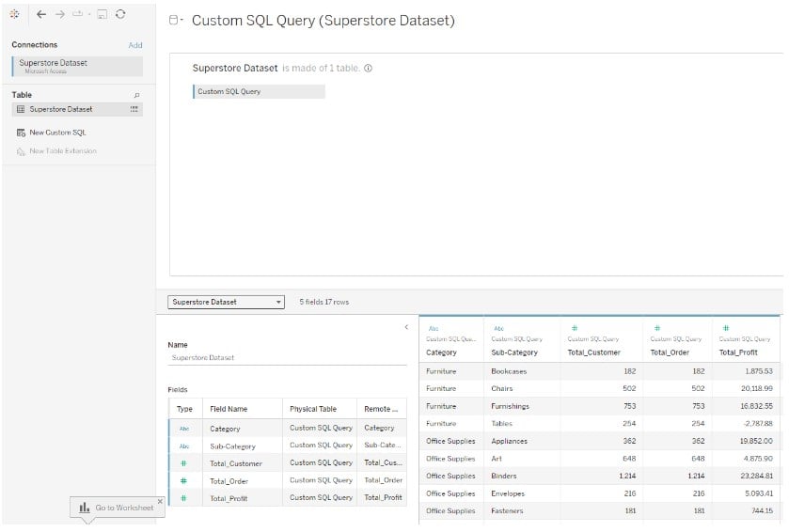
Task: Click the Bookcases cell
Action: coord(522,371)
